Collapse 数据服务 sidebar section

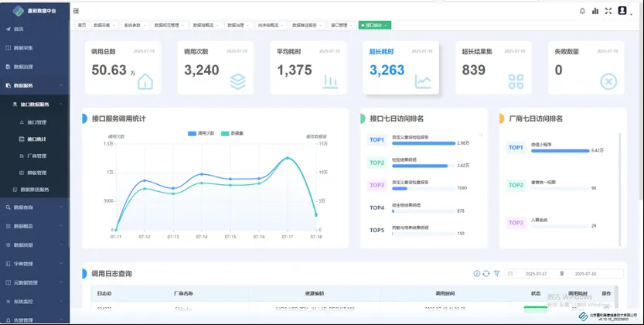pyautogui.click(x=35, y=85)
